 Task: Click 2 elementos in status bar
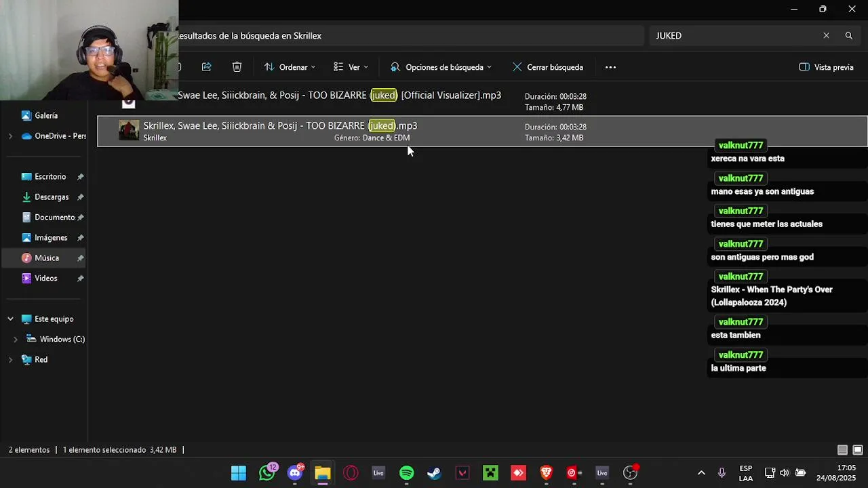click(29, 450)
